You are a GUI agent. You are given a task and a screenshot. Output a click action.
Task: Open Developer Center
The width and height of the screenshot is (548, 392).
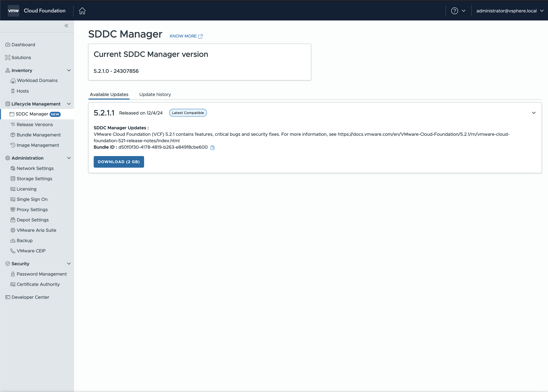click(x=30, y=297)
